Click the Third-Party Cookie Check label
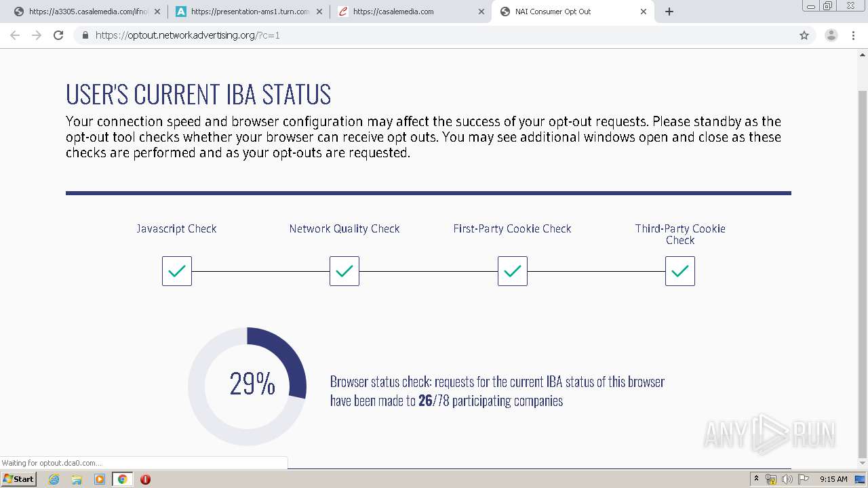 tap(680, 235)
